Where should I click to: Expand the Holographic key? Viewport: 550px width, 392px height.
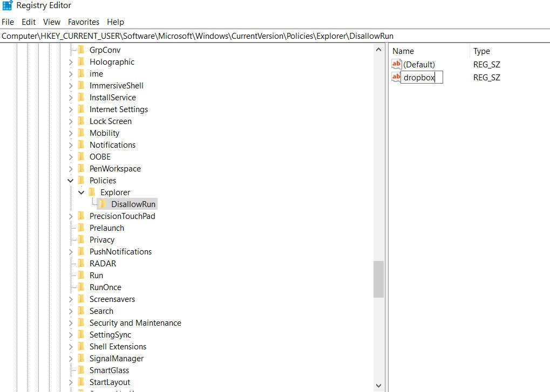71,62
